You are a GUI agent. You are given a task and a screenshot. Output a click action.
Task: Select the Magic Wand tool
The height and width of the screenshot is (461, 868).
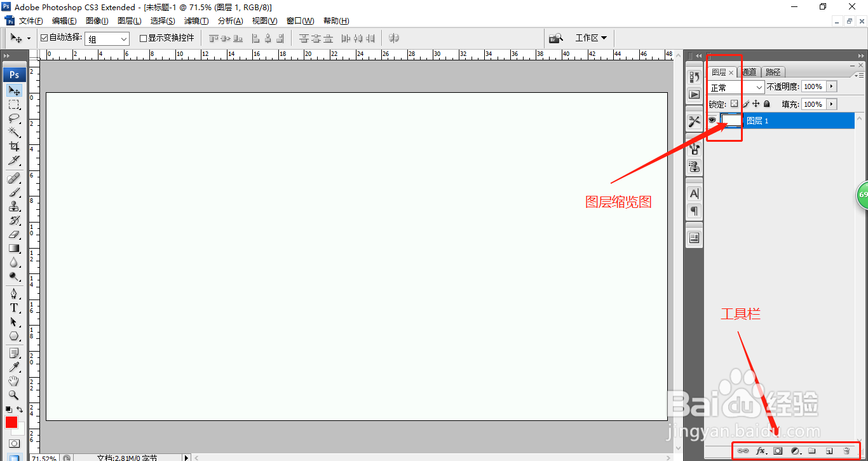(x=14, y=132)
